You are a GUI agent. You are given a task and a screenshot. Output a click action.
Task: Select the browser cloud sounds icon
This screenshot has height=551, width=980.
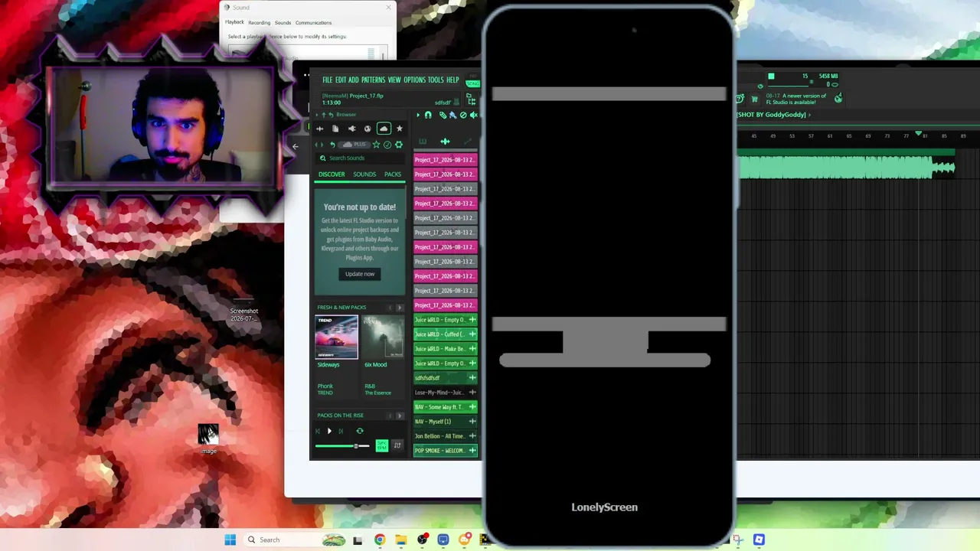coord(384,129)
